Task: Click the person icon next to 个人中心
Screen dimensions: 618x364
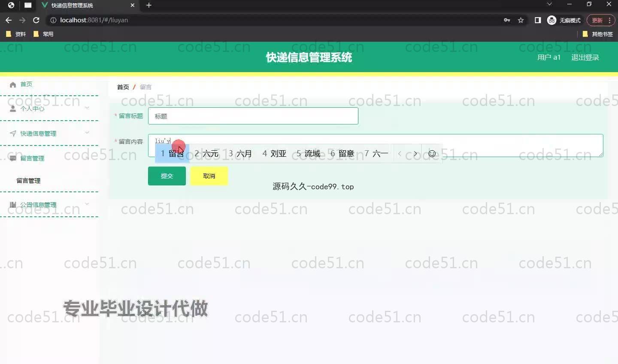Action: pos(13,109)
